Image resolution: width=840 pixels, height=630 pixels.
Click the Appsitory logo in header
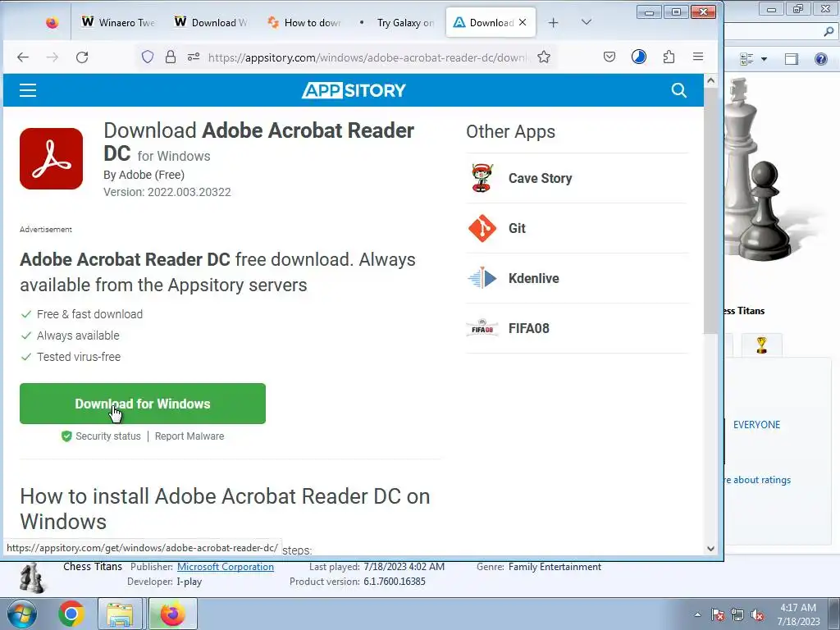point(354,90)
